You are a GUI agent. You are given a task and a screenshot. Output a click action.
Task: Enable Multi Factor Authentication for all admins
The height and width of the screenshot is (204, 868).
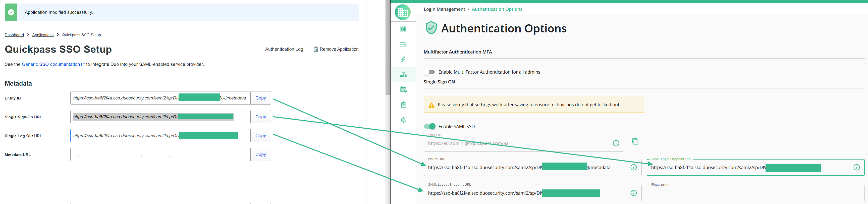click(x=429, y=72)
